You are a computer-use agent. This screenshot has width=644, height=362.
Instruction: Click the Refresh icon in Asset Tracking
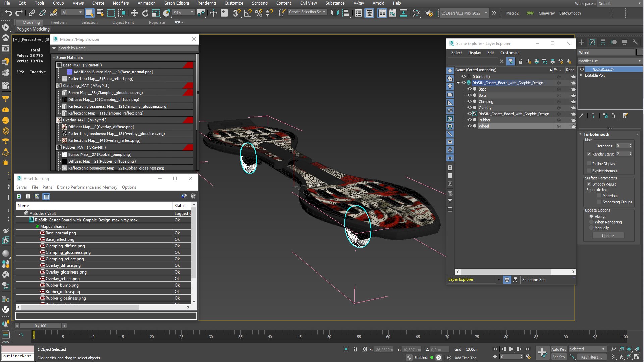[x=19, y=196]
